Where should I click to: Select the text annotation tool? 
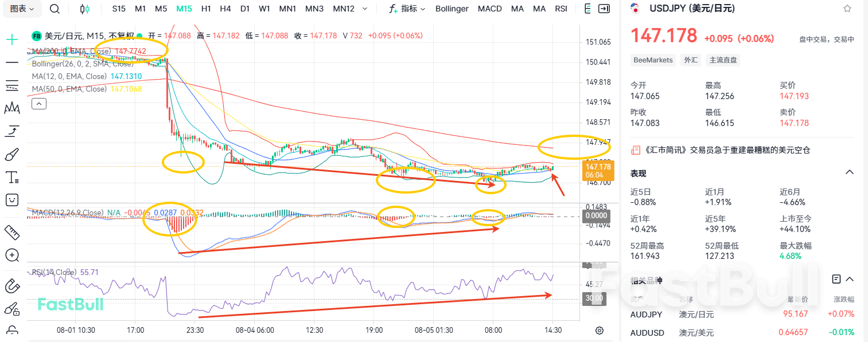click(11, 177)
